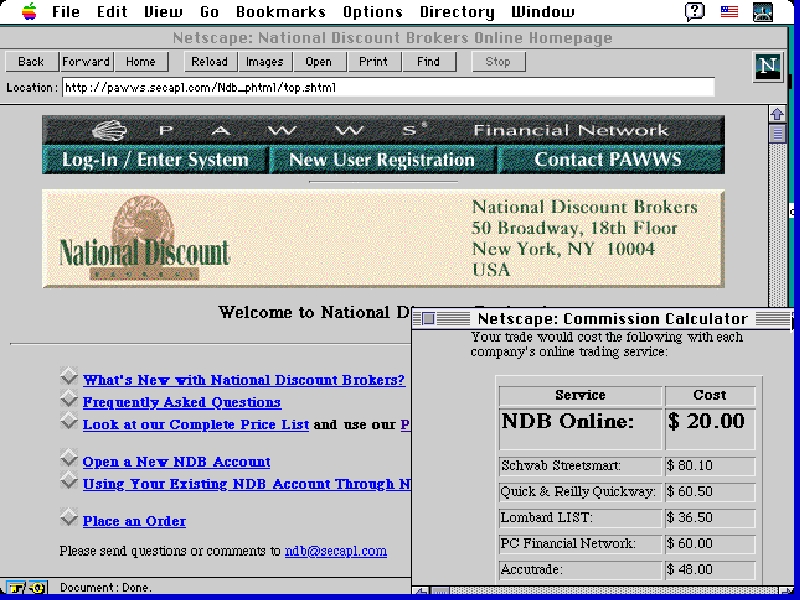Click the Document: Done status text
Viewport: 800px width, 600px height.
(x=106, y=588)
